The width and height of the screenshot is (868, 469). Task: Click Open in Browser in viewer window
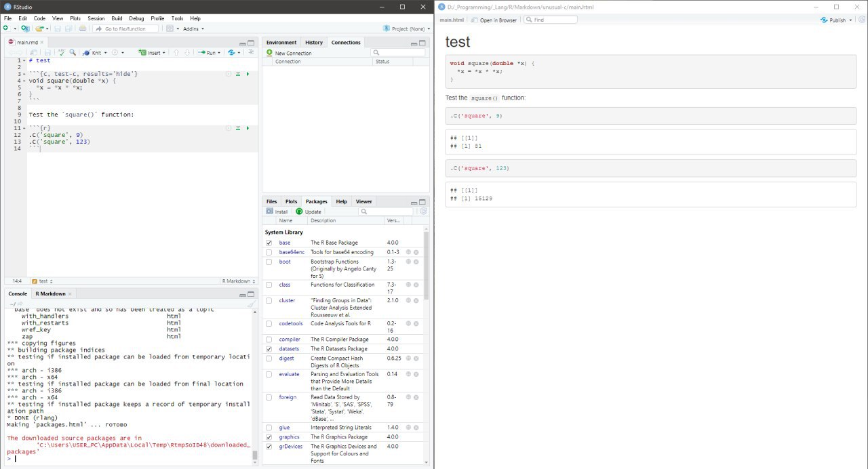coord(494,20)
